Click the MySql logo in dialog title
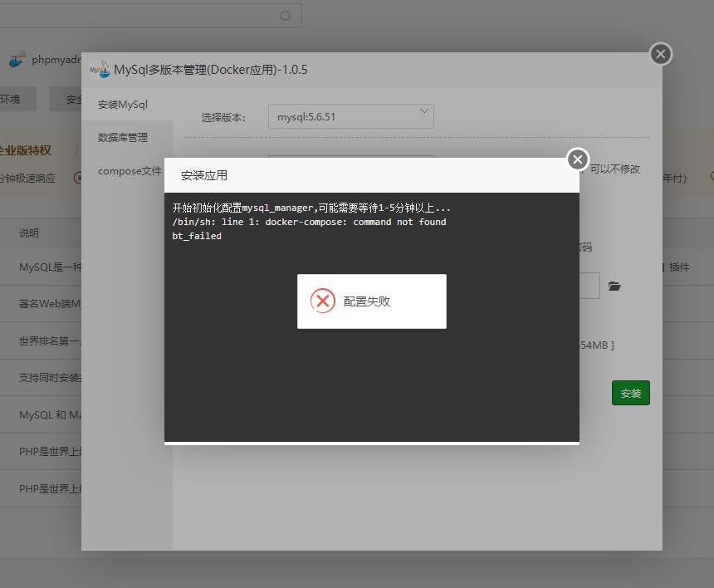Screen dimensions: 714x588 100,69
